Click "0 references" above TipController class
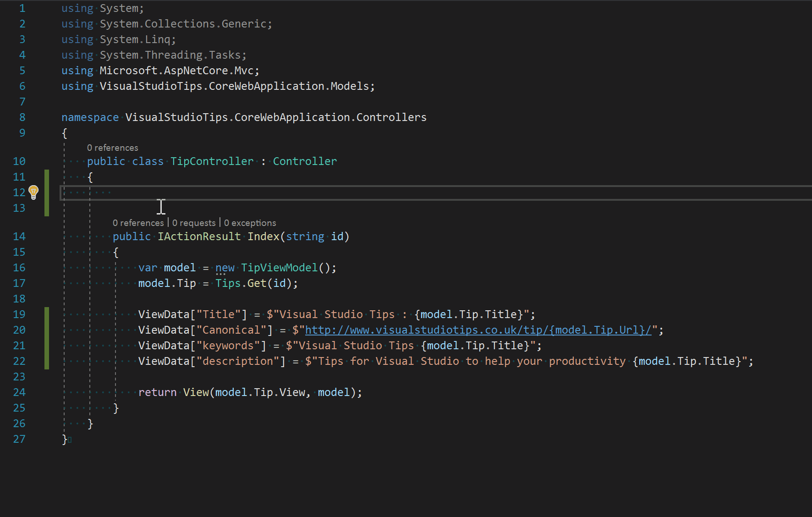 (112, 148)
